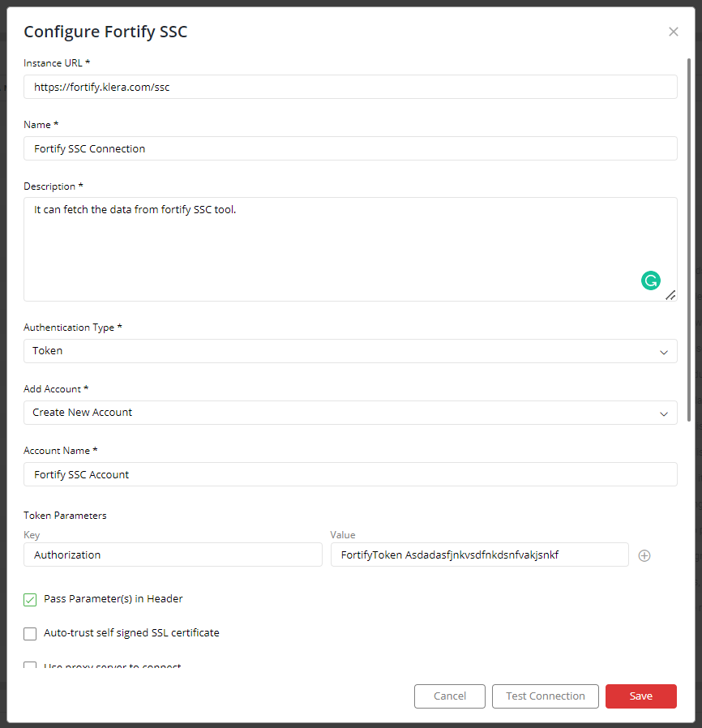
Task: Add another token parameter with plus icon
Action: tap(644, 555)
